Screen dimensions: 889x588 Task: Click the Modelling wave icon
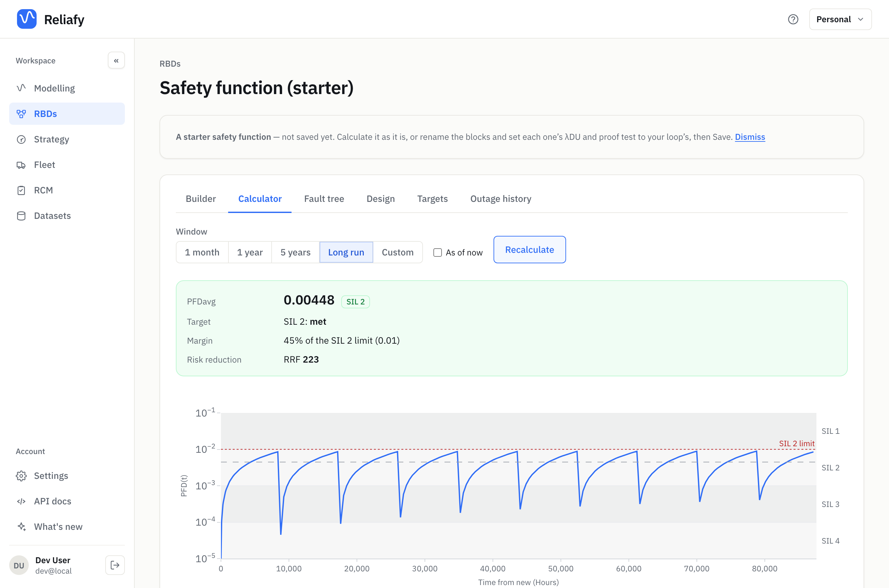21,88
